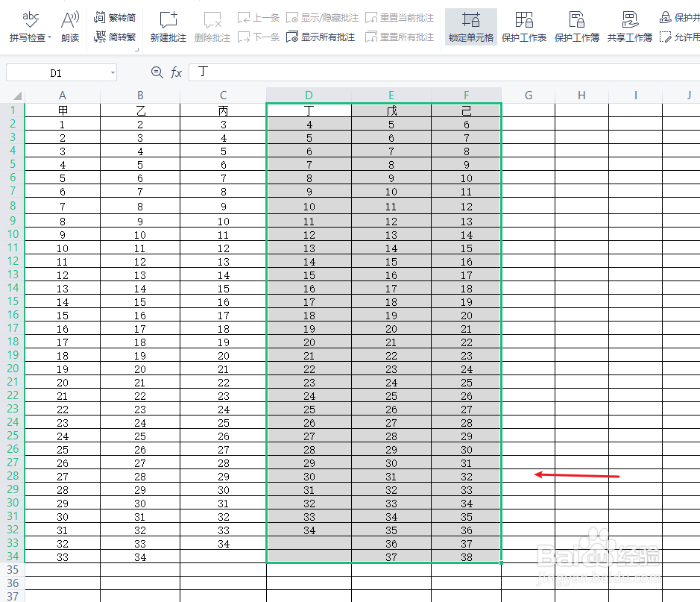
Task: Click the formula bar containing 丁
Action: [444, 72]
